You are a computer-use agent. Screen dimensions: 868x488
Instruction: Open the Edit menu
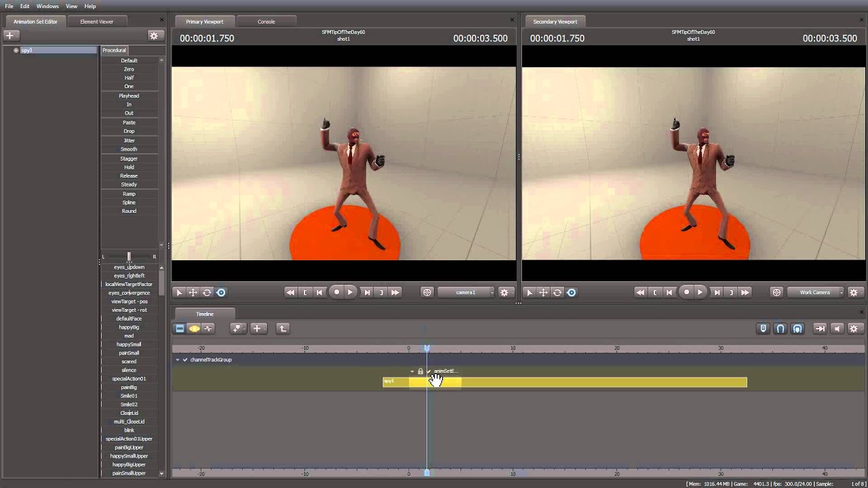(x=24, y=6)
